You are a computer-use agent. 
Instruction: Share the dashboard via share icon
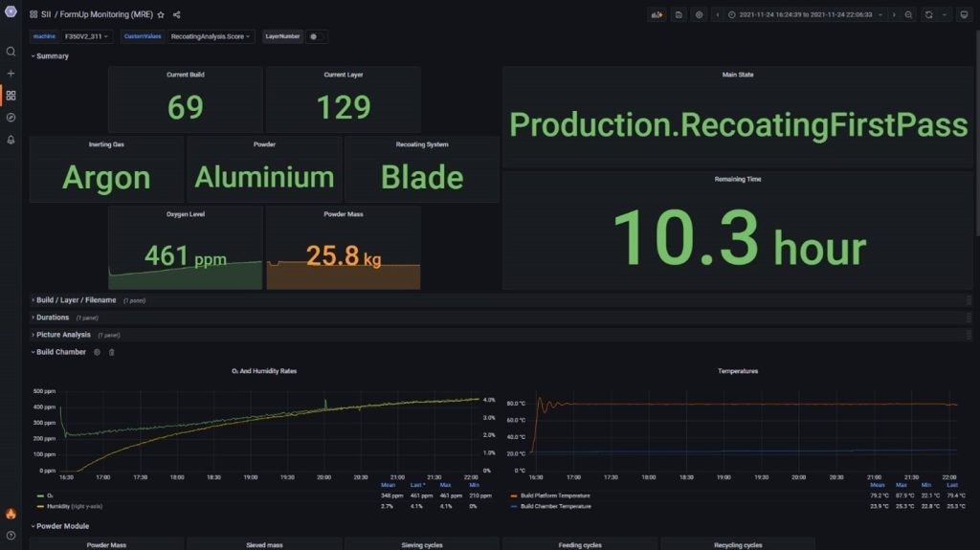177,15
